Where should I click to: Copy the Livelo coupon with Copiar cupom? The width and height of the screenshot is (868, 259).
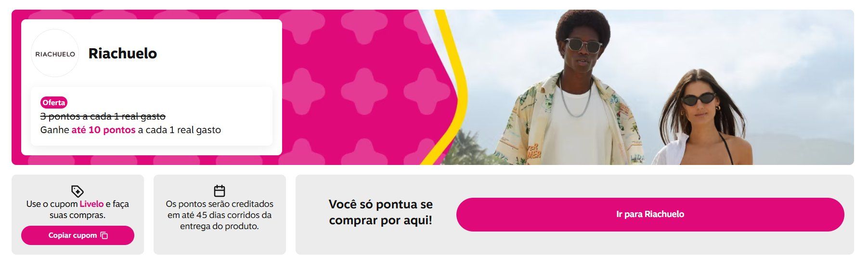click(78, 235)
